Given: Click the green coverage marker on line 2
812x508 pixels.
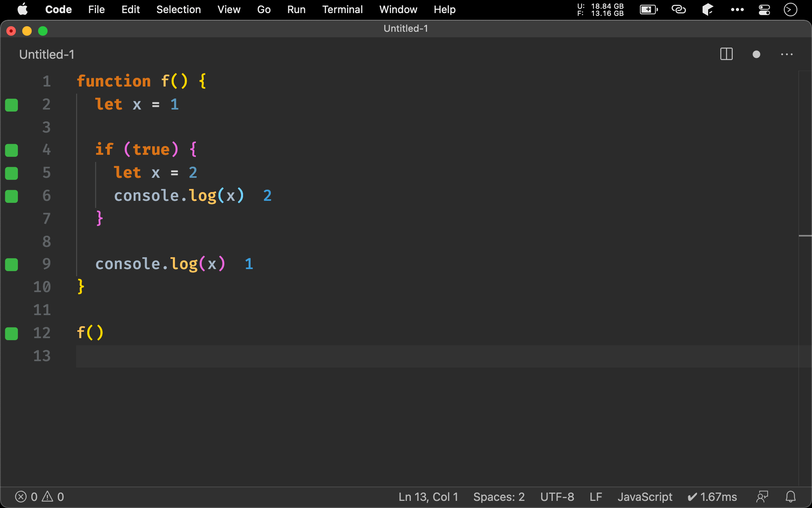Looking at the screenshot, I should coord(11,105).
